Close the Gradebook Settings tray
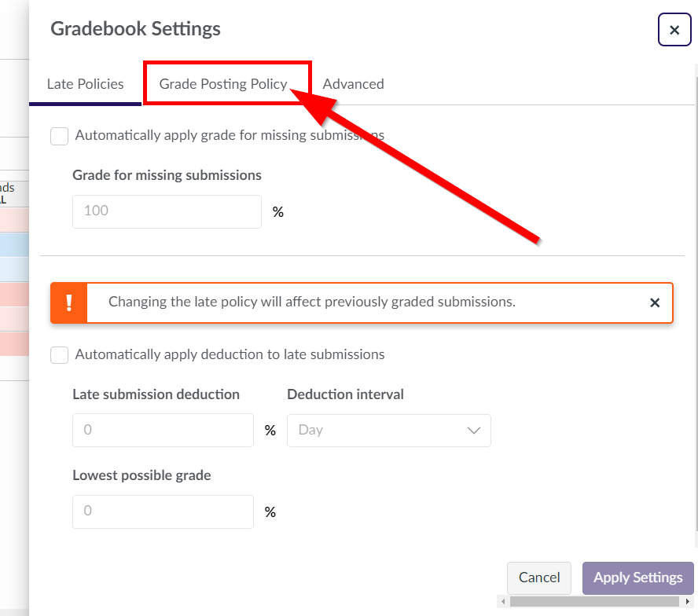698x616 pixels. coord(674,30)
